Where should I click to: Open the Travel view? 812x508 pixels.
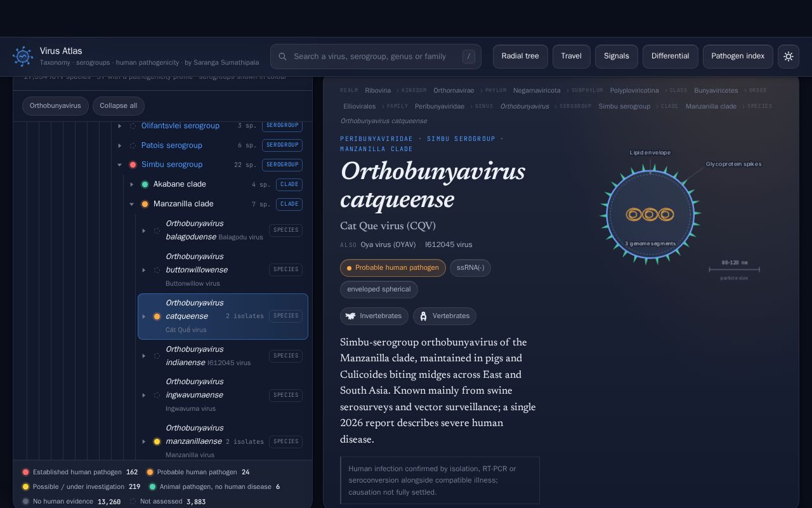tap(572, 57)
